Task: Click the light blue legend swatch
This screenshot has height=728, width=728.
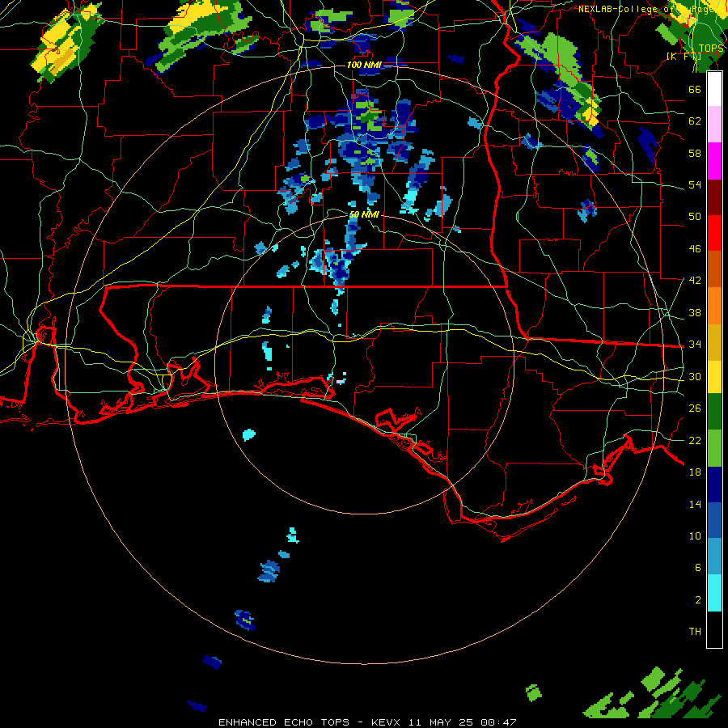Action: 714,557
